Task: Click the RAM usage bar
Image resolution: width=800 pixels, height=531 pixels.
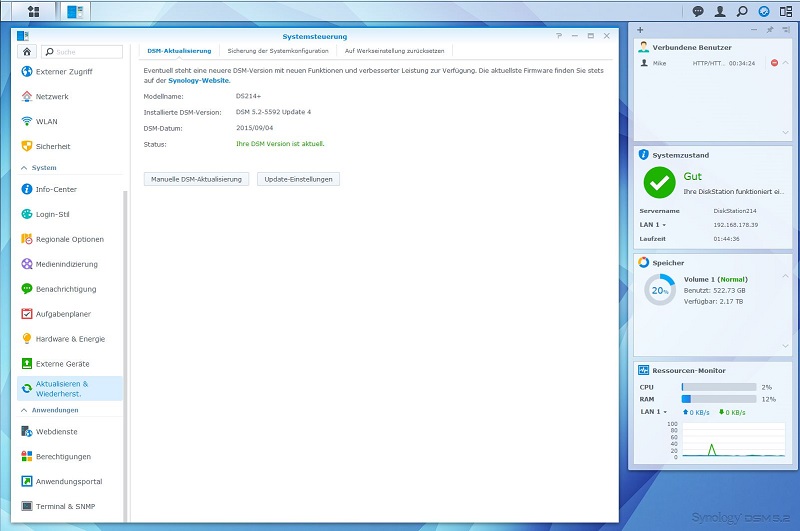Action: (719, 399)
